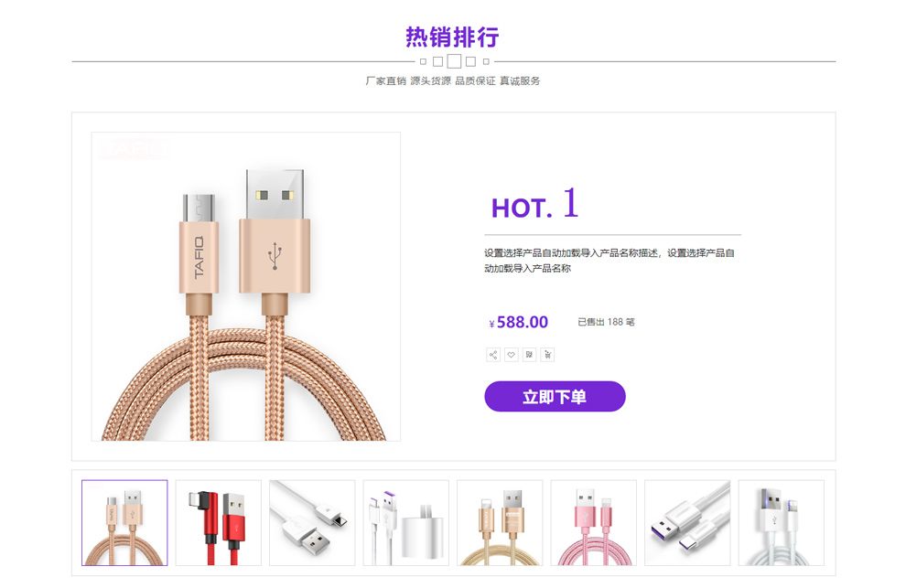Click the 热销排行 section heading
Viewport: 906px width, 588px height.
click(452, 37)
